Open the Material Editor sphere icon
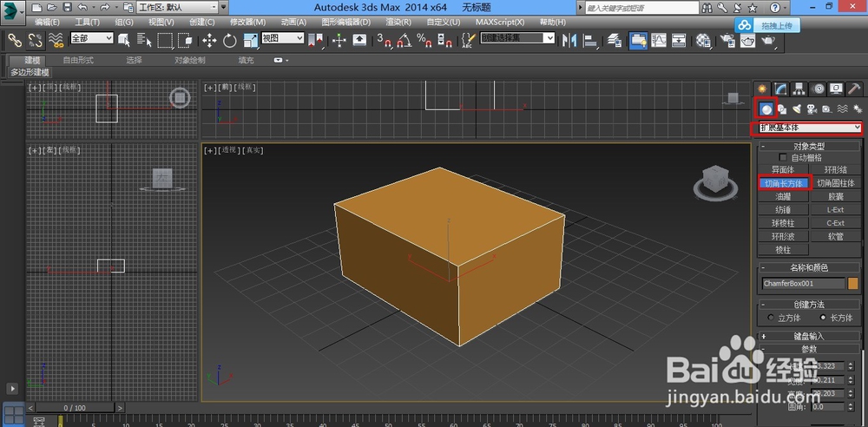This screenshot has width=868, height=427. [703, 41]
